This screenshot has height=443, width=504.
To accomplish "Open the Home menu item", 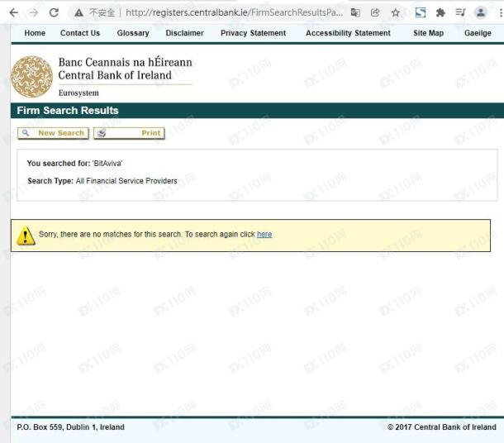I will [x=35, y=33].
